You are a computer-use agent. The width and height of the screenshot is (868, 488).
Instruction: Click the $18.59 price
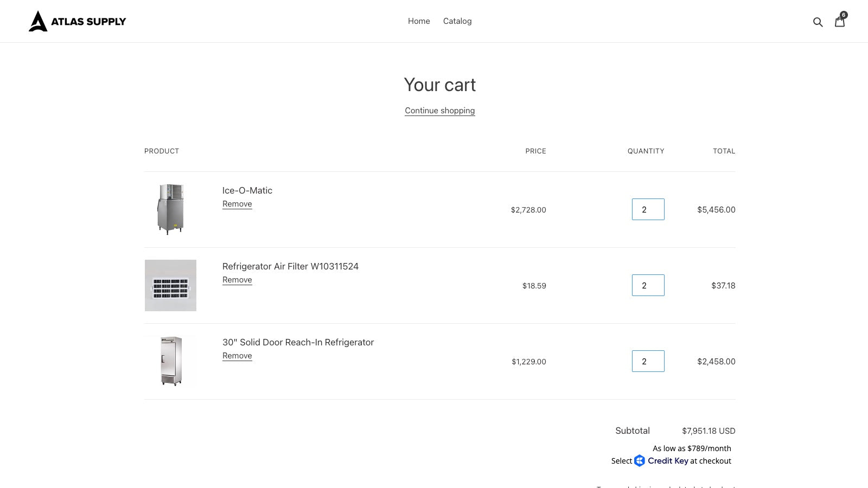(534, 286)
